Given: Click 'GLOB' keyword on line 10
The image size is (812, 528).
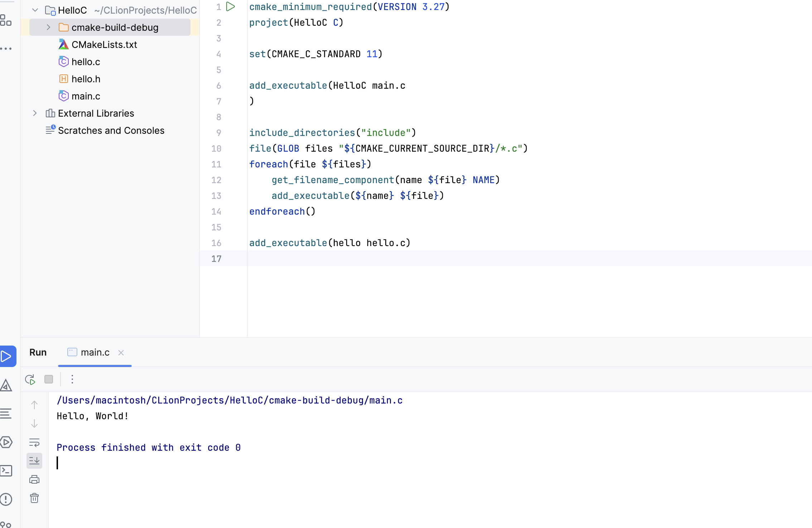Looking at the screenshot, I should point(288,148).
